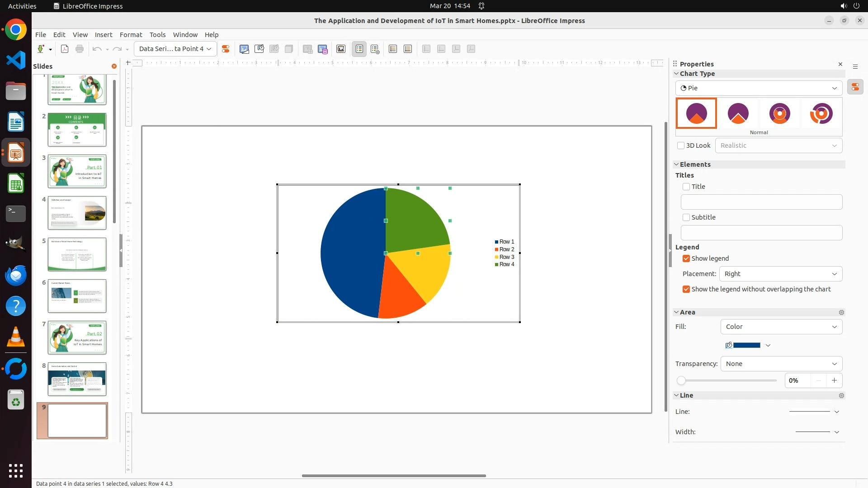Increase transparency with plus button

(834, 380)
